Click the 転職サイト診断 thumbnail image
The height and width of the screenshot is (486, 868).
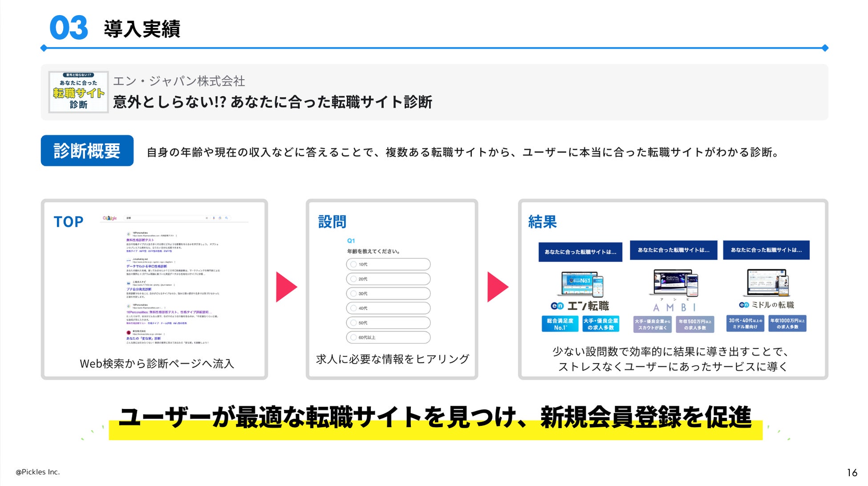point(78,92)
